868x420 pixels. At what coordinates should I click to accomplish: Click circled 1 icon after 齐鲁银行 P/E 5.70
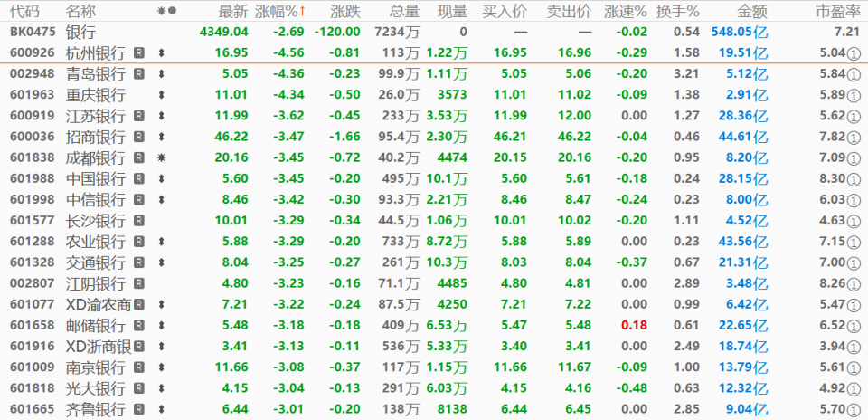click(x=854, y=409)
